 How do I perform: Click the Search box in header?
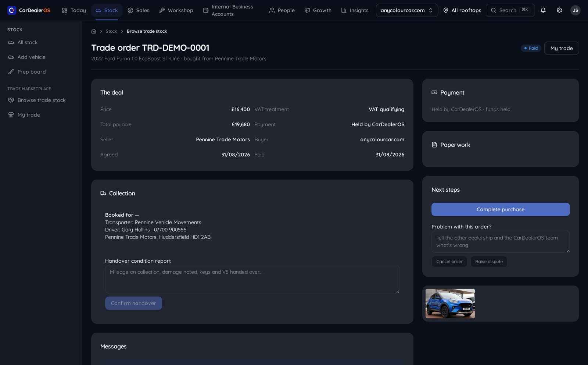(510, 10)
